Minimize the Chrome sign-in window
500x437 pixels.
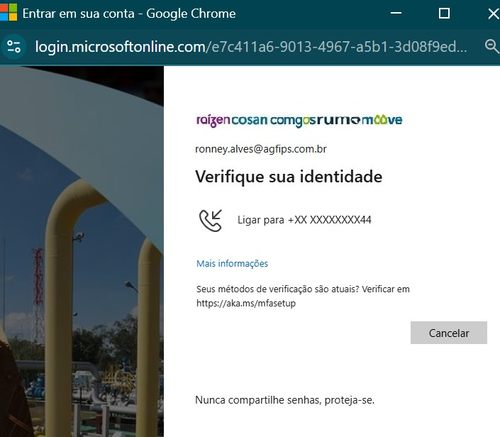coord(396,13)
